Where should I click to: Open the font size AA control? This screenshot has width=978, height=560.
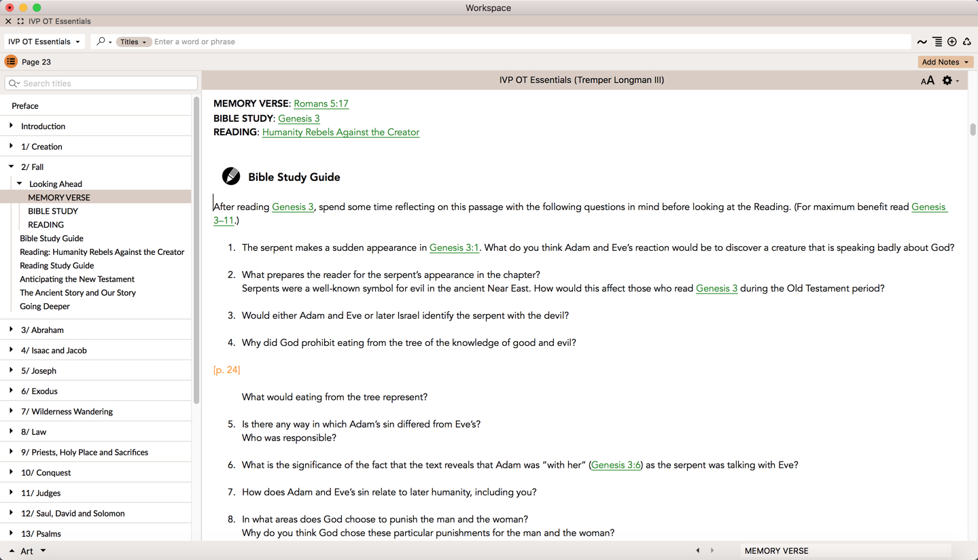click(928, 81)
